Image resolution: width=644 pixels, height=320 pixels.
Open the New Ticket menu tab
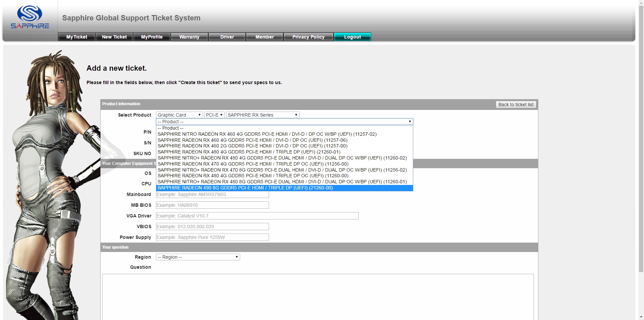(114, 37)
